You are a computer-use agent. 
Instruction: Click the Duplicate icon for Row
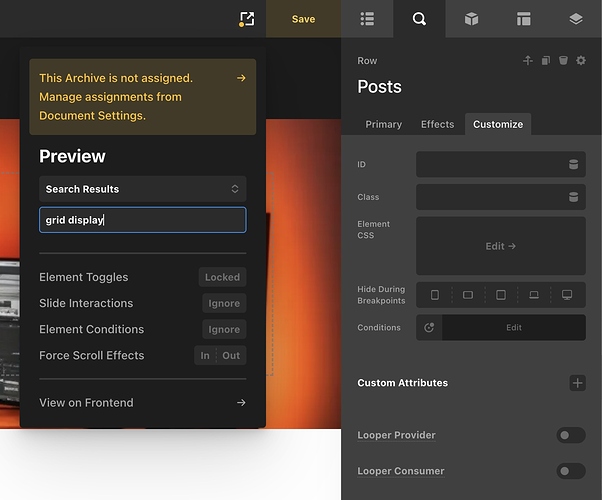pos(546,61)
